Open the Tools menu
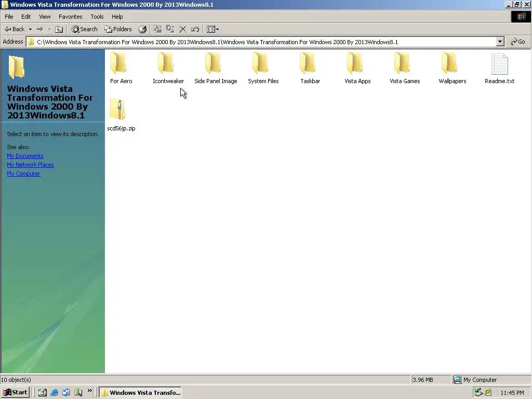The height and width of the screenshot is (399, 532). click(x=97, y=17)
